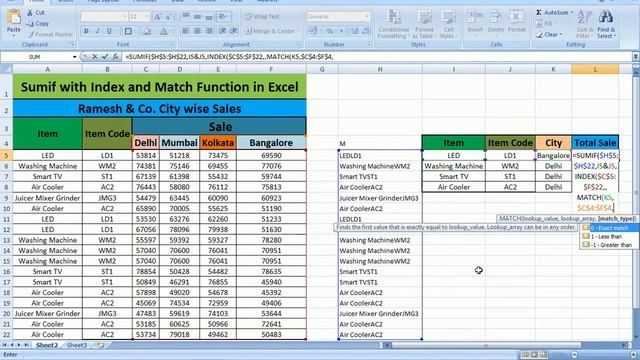Open the font name dropdown
The height and width of the screenshot is (360, 640).
click(x=125, y=17)
